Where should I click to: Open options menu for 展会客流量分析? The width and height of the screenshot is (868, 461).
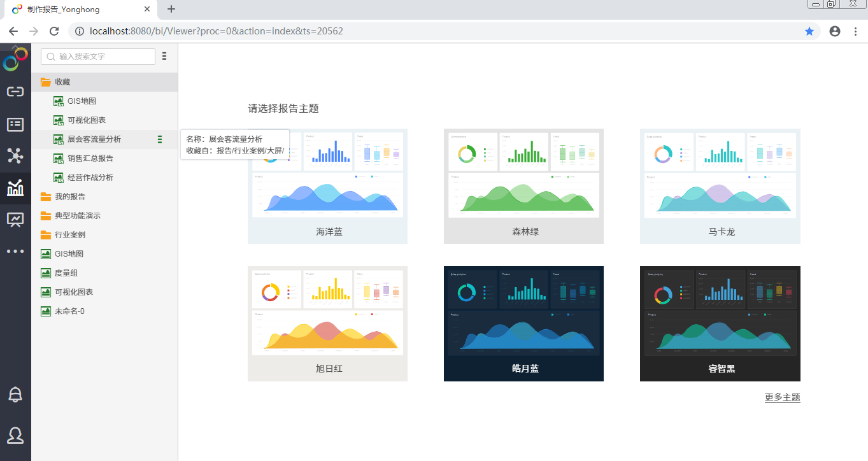pos(160,139)
